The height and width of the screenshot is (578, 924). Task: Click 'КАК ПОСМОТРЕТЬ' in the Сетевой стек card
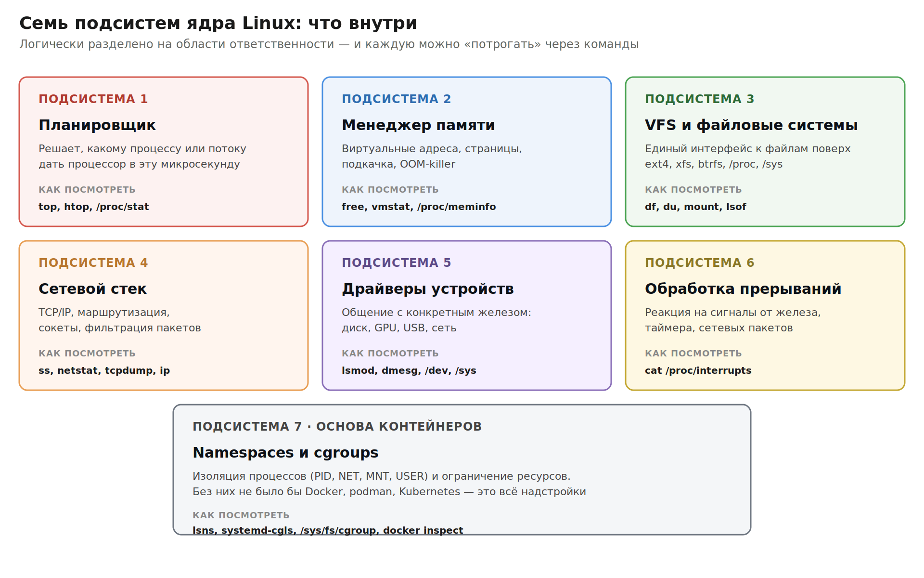point(87,354)
